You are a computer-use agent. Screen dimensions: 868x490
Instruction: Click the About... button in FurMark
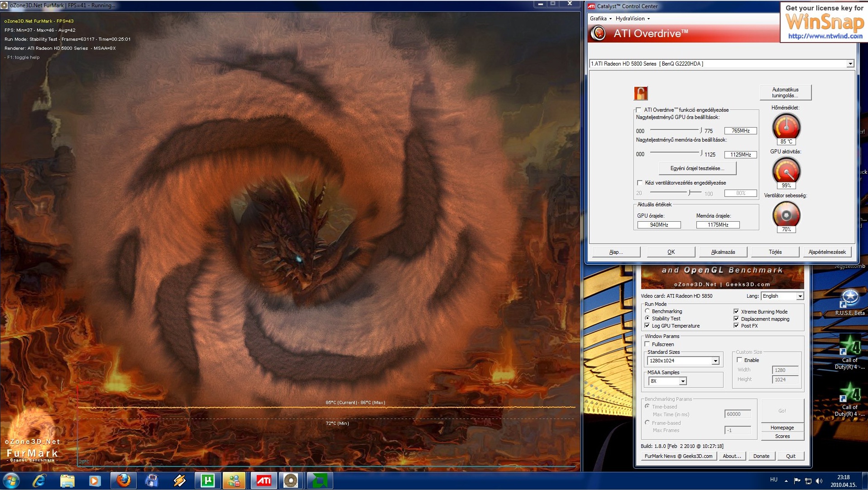[x=732, y=456]
